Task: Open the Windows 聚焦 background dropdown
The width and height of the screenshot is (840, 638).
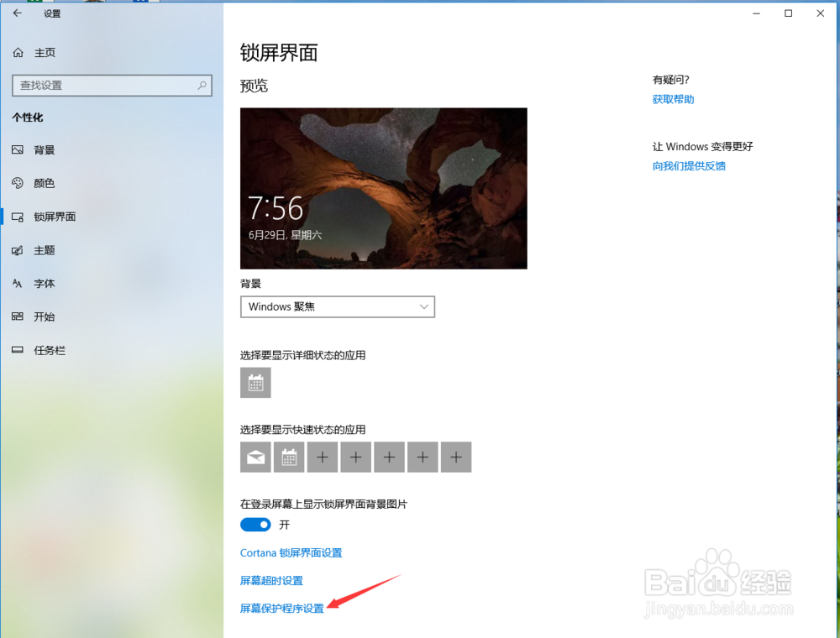Action: pos(337,306)
